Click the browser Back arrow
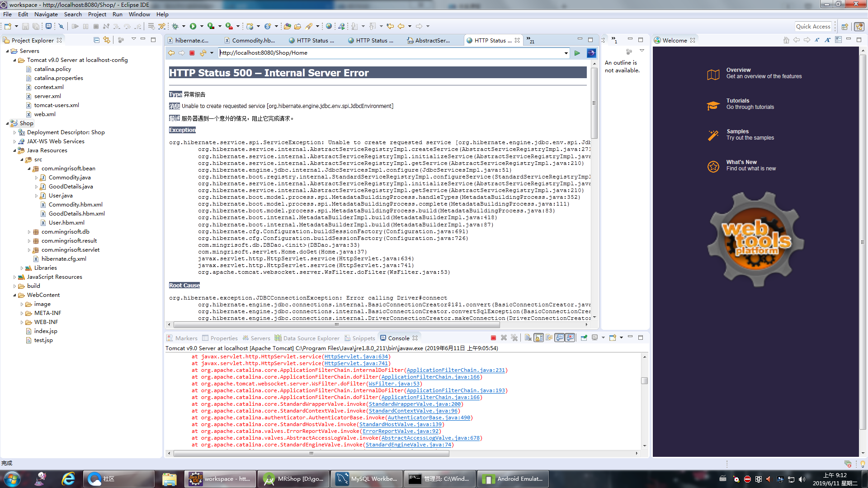Image resolution: width=868 pixels, height=488 pixels. tap(171, 53)
